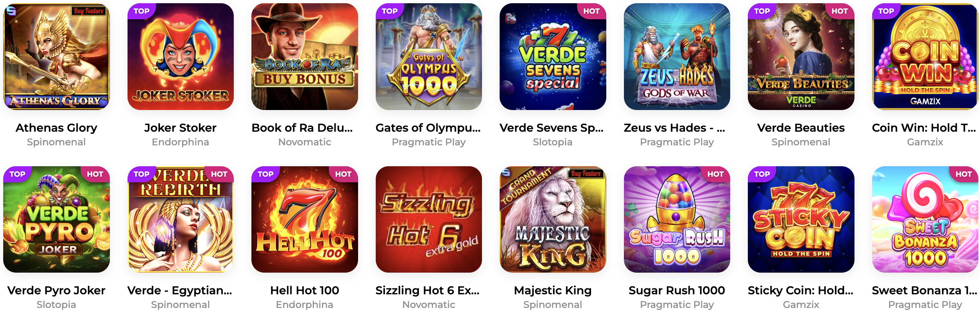
Task: Click the HOT badge on Verde Pyro Joker
Action: click(95, 174)
